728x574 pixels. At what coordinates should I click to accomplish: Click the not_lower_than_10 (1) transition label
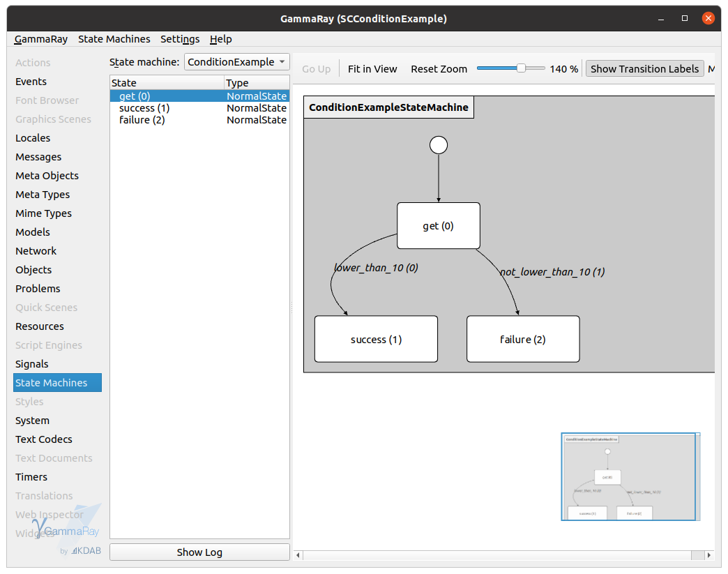[552, 272]
